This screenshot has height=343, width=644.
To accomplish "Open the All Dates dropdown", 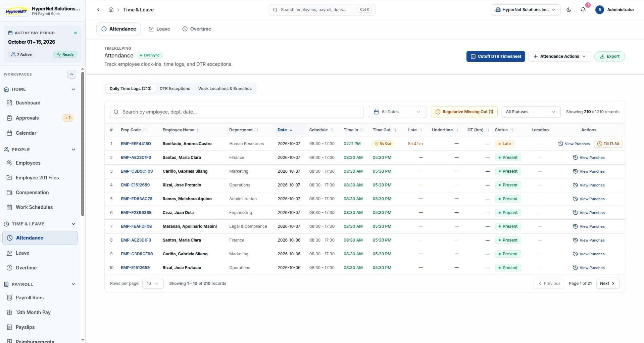I will coord(397,112).
